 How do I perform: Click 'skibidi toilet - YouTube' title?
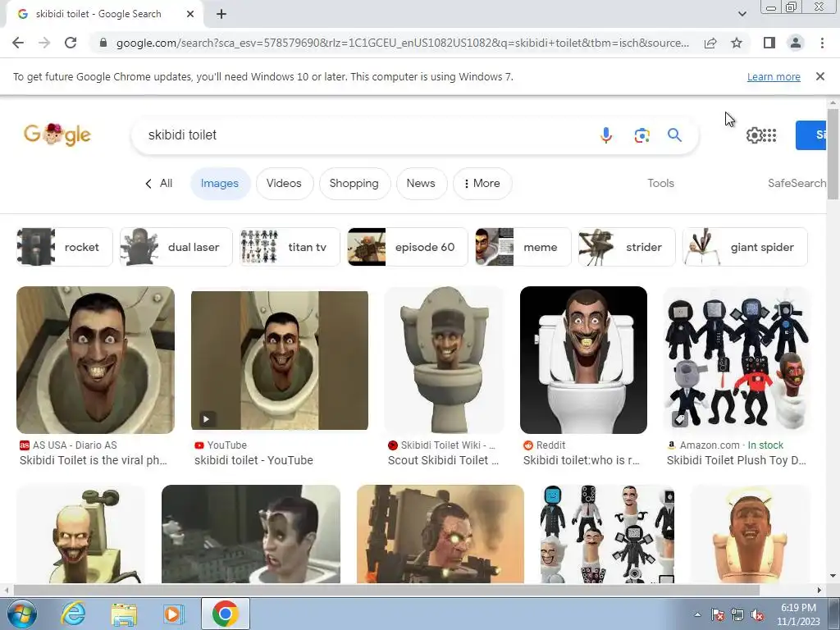253,460
